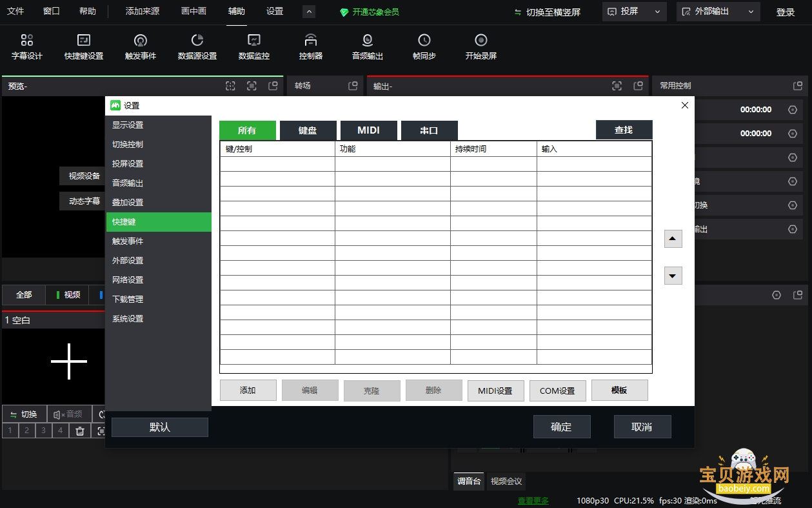812x508 pixels.
Task: Click the 快捷键设置 toolbar icon
Action: [84, 47]
